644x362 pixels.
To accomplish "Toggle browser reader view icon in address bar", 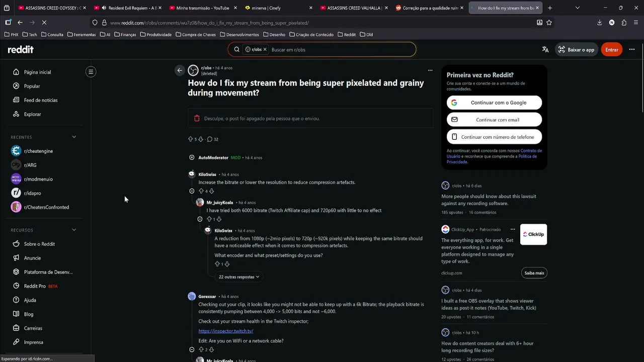I will 539,23.
